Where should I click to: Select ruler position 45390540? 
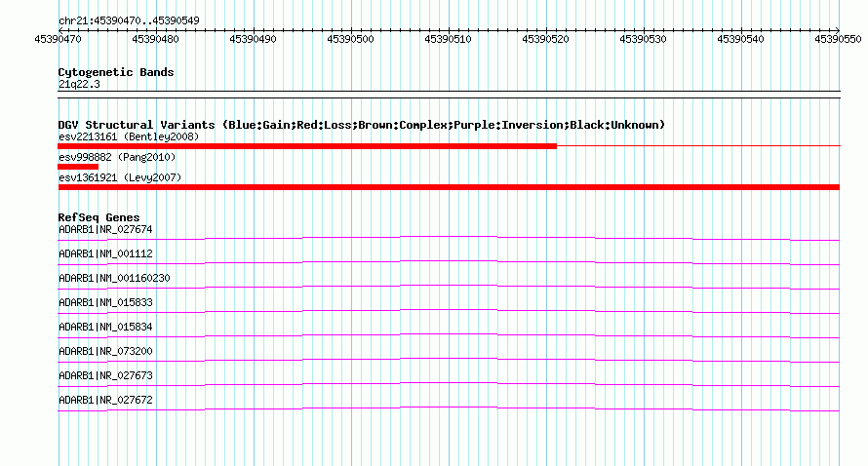[x=740, y=39]
